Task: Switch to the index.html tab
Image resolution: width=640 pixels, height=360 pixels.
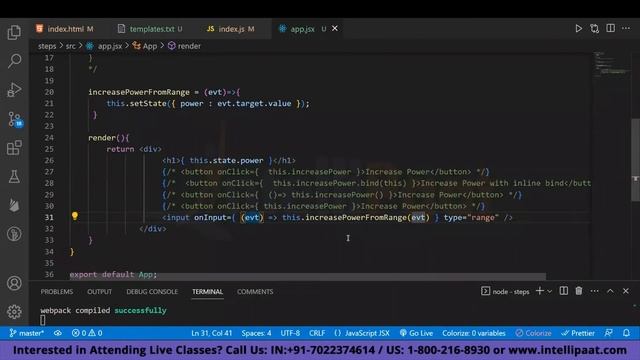Action: 65,29
